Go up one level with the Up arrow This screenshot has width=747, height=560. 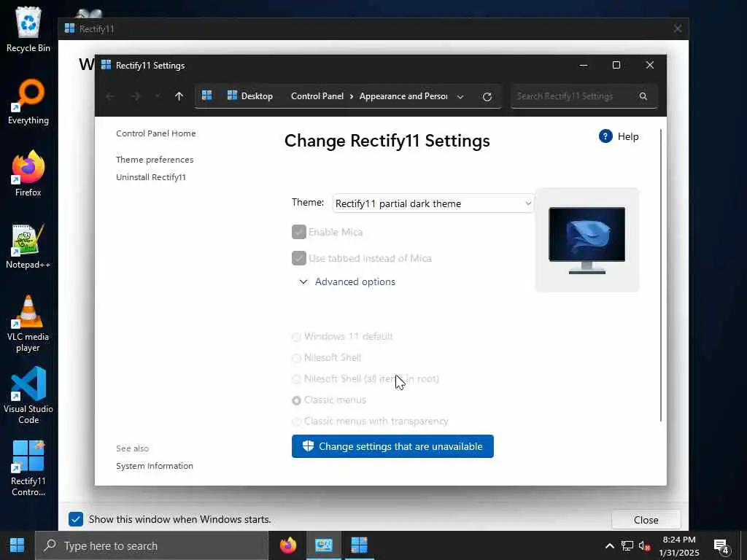pos(179,97)
